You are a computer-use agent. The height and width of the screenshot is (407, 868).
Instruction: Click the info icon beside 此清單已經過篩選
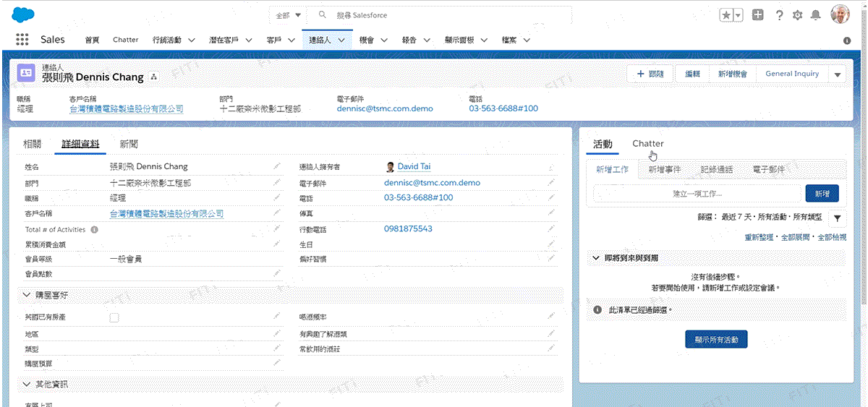click(597, 309)
